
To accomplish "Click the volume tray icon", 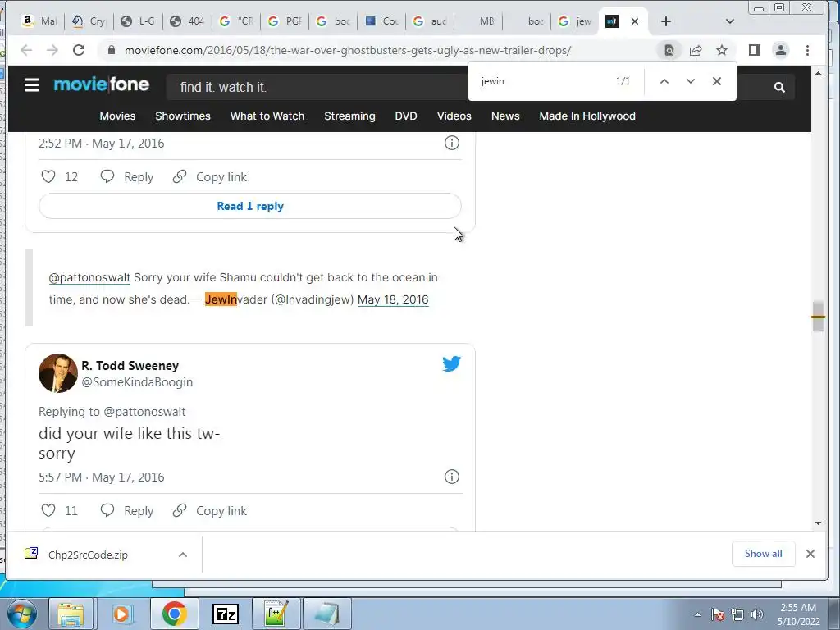I will point(757,614).
